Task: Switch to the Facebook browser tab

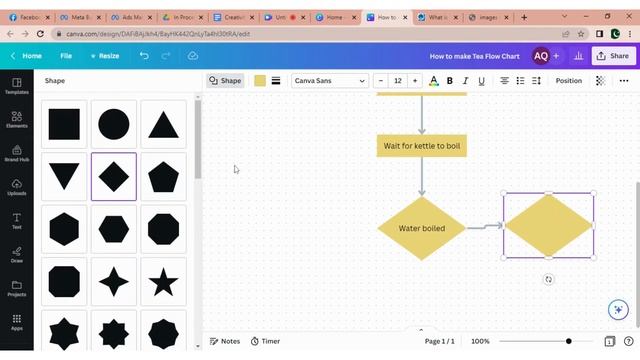Action: (30, 17)
